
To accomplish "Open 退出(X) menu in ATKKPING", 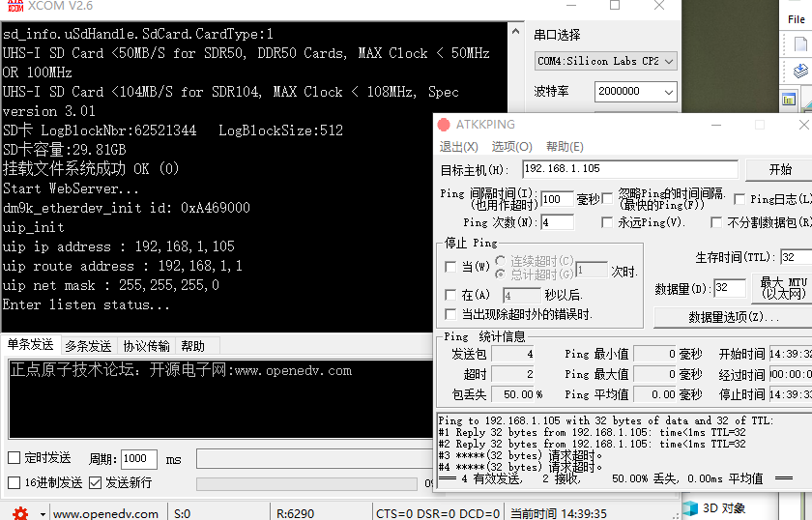I will pos(459,147).
